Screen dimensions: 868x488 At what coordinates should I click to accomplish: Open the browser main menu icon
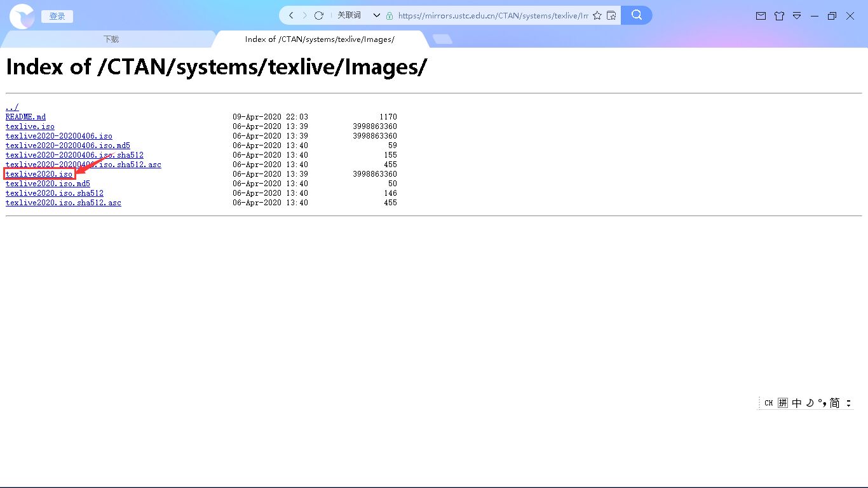point(797,16)
